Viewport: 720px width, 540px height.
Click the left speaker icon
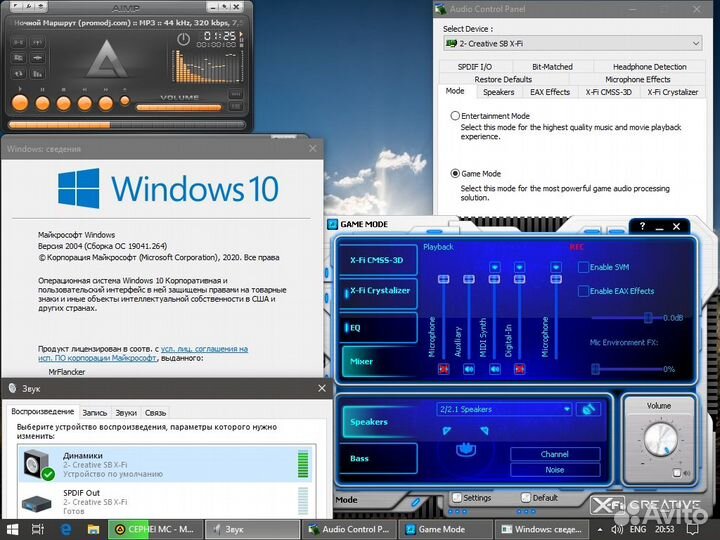click(447, 431)
